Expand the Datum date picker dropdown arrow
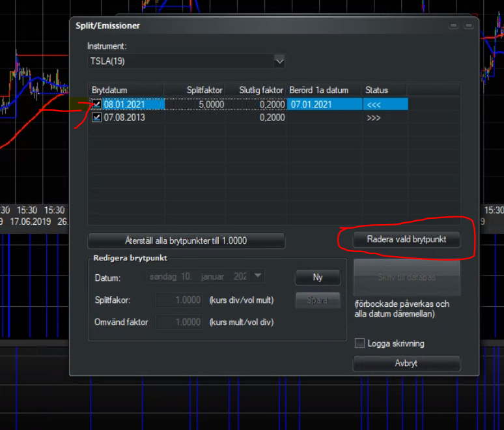 [259, 276]
